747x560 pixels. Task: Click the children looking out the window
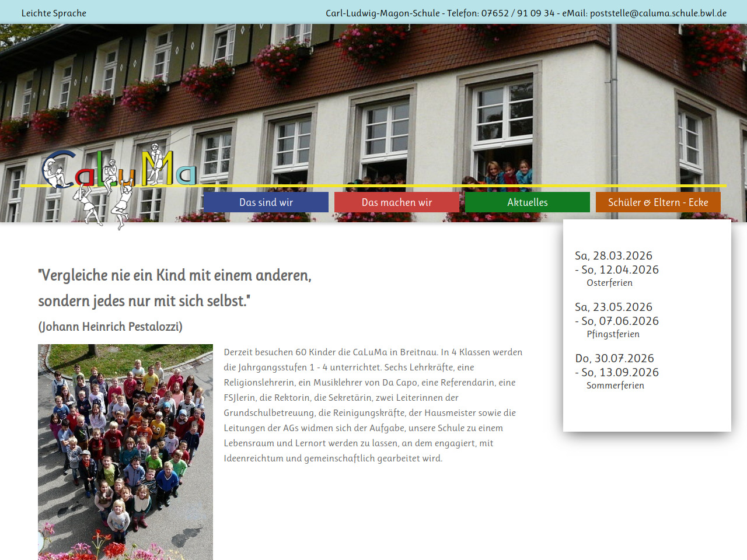point(508,173)
